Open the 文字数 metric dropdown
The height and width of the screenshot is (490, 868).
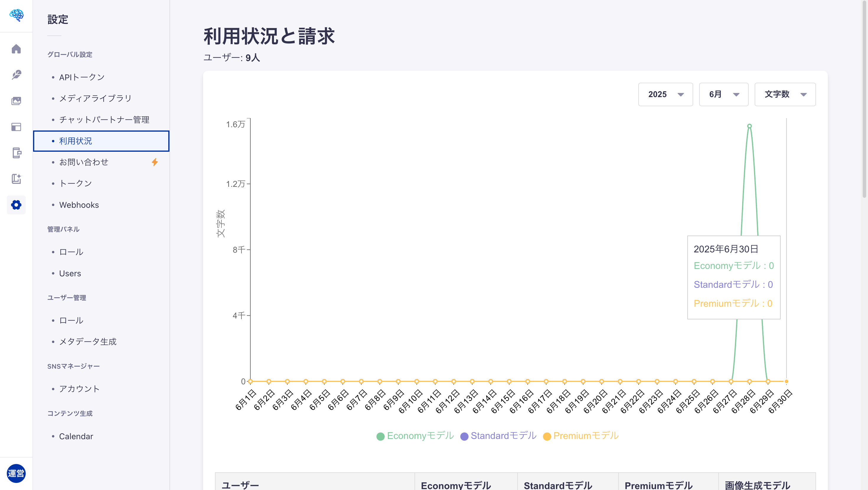point(785,94)
